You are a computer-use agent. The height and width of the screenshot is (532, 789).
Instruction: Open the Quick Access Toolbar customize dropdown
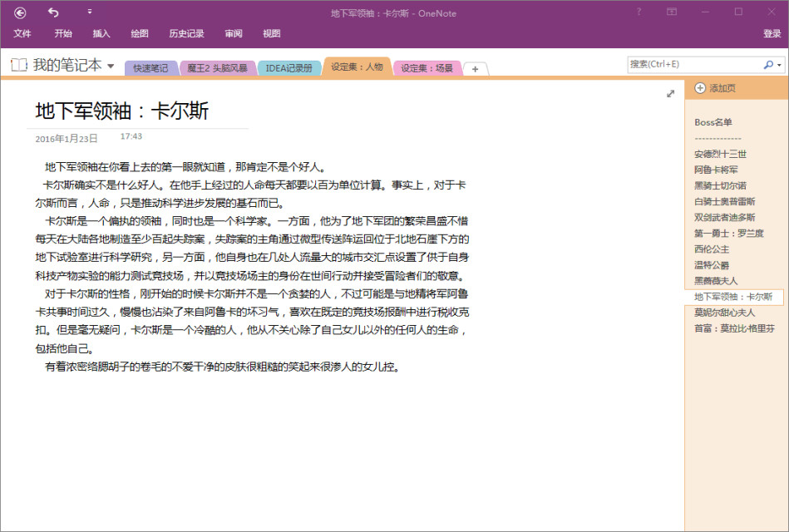[90, 12]
